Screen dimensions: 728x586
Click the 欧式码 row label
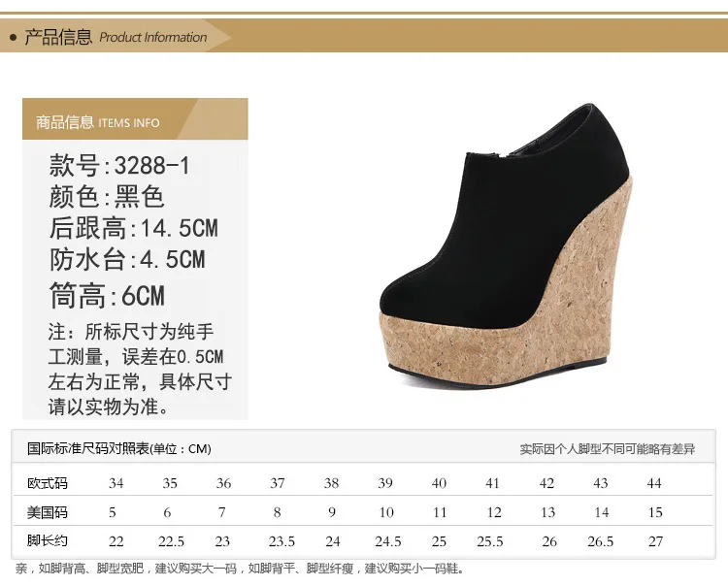[48, 483]
